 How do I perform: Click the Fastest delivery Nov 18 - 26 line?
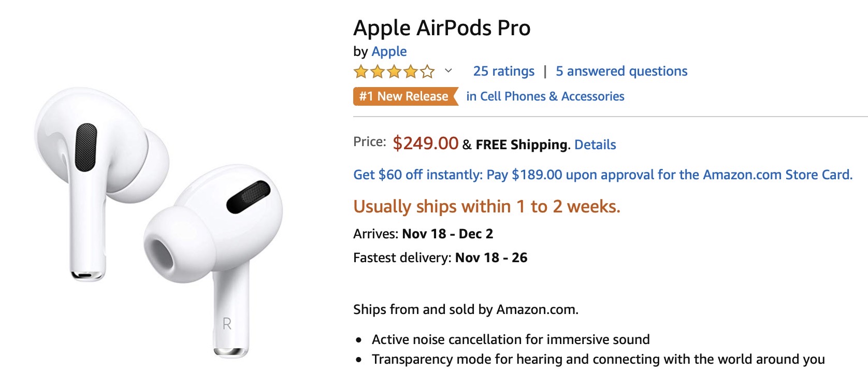tap(440, 258)
